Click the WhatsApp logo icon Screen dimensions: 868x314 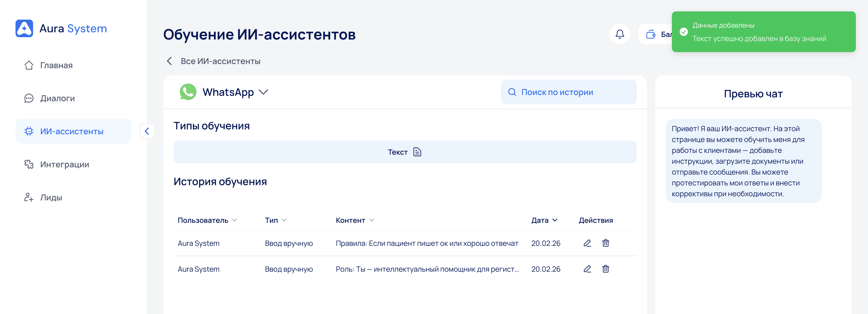(x=188, y=92)
